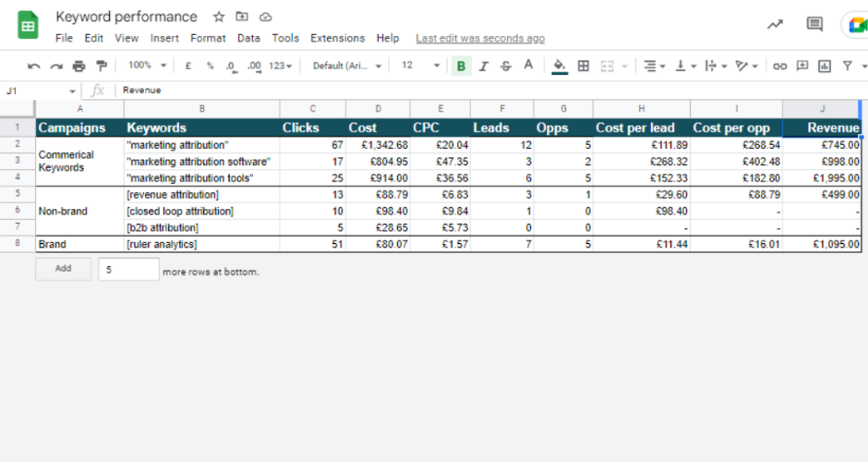The image size is (868, 462).
Task: Click the insert link icon
Action: [780, 66]
